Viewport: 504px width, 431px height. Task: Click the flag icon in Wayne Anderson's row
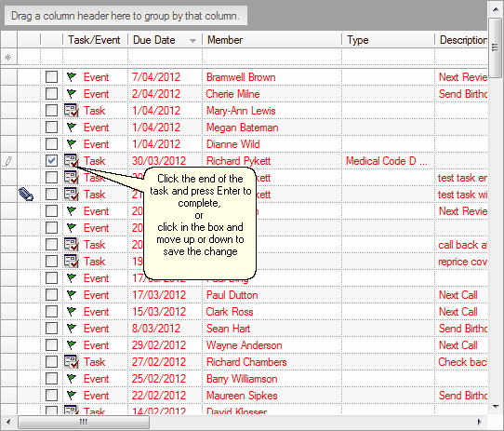point(72,344)
